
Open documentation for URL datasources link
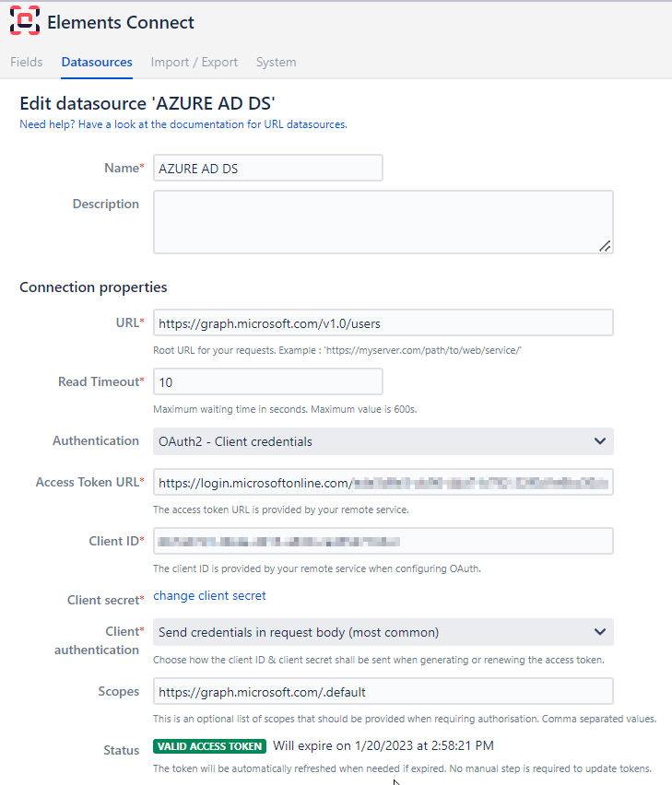[x=183, y=124]
